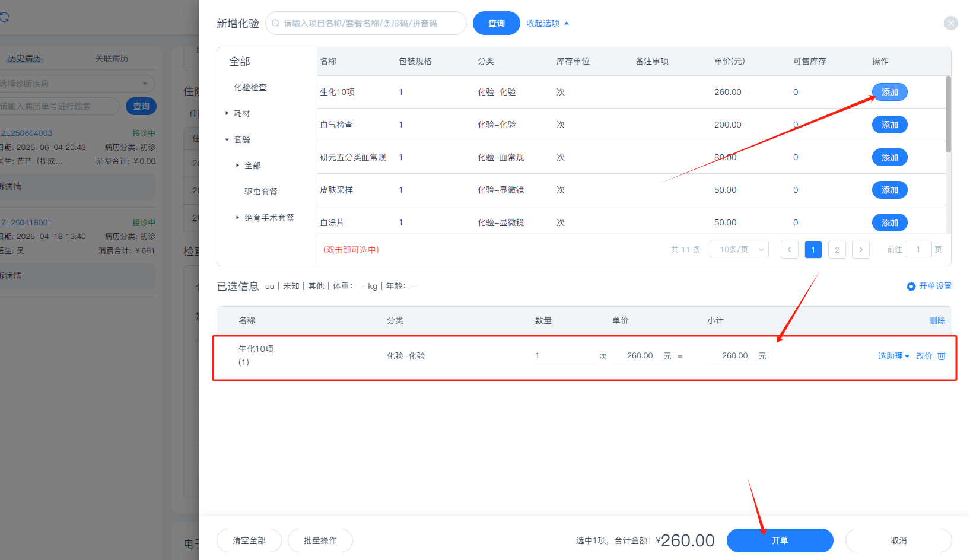Open the 10条/页 page size dropdown

(x=739, y=250)
